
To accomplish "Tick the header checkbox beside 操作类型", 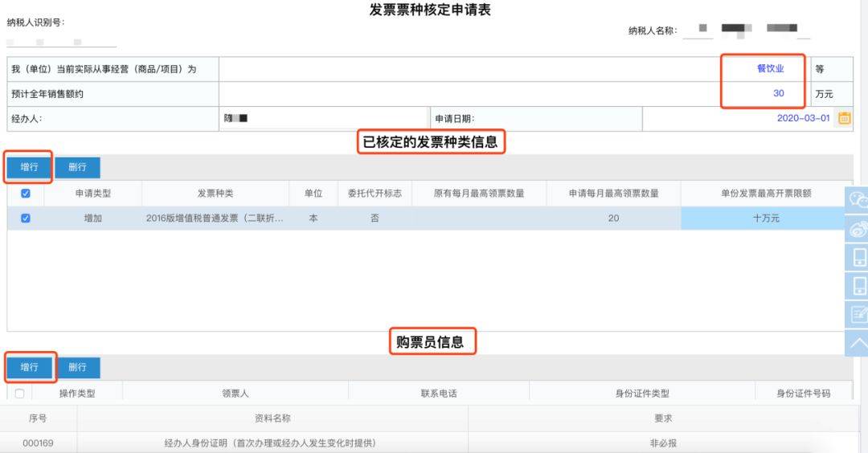I will click(x=19, y=394).
